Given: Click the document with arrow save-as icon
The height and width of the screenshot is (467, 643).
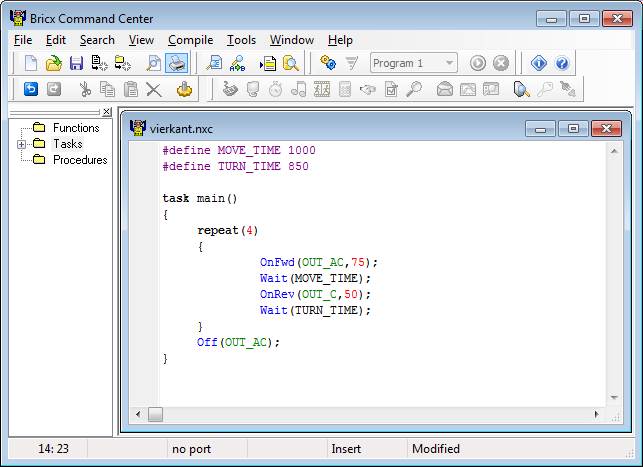Looking at the screenshot, I should (99, 64).
